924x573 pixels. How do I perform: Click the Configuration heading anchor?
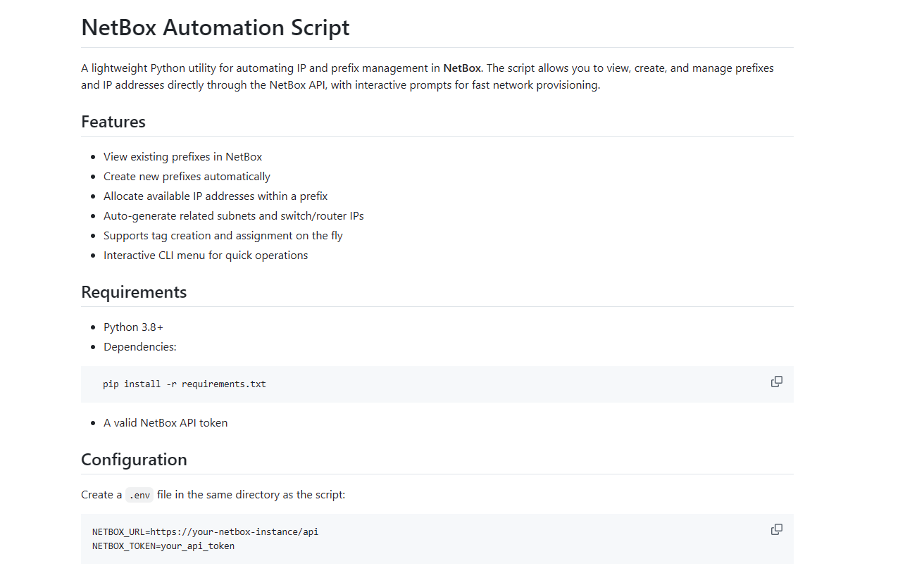tap(134, 460)
